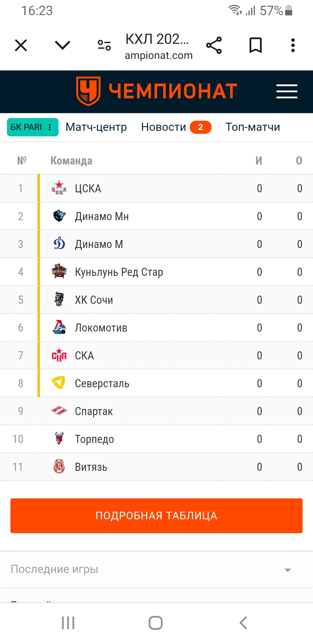Click the ПОДРОБНАЯ ТАБЛИЦА button
This screenshot has height=644, width=313.
pyautogui.click(x=156, y=516)
